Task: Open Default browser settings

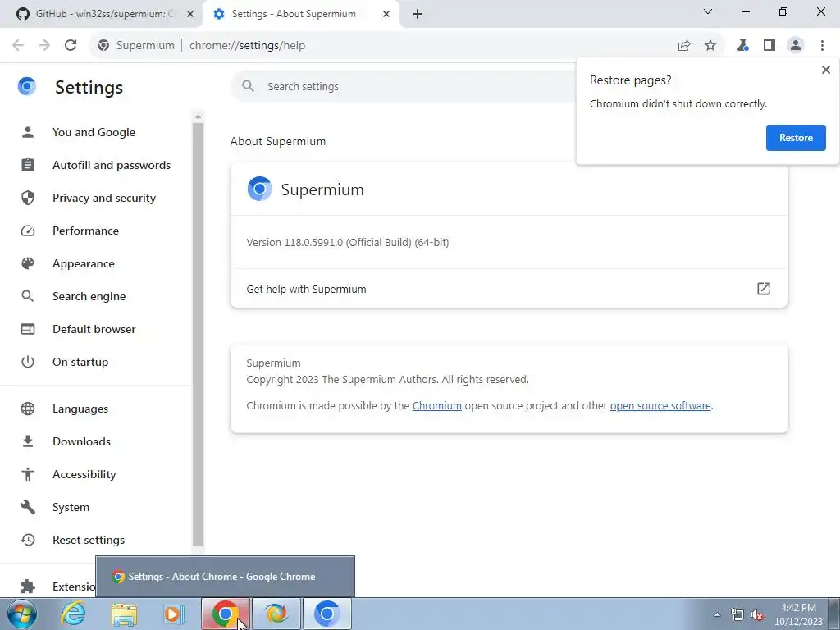Action: pyautogui.click(x=95, y=329)
